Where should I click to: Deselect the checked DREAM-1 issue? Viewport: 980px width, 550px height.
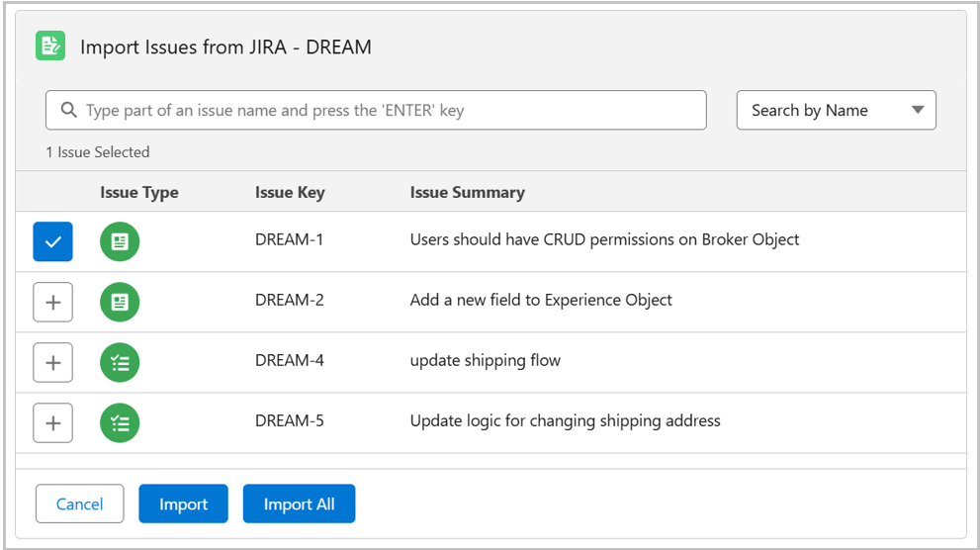coord(52,241)
